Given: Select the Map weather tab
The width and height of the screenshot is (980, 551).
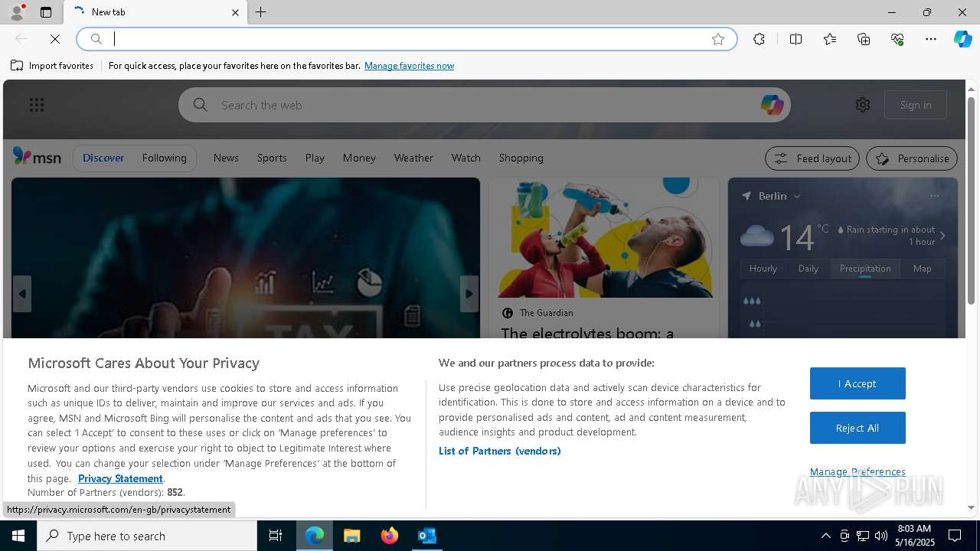Looking at the screenshot, I should tap(923, 269).
